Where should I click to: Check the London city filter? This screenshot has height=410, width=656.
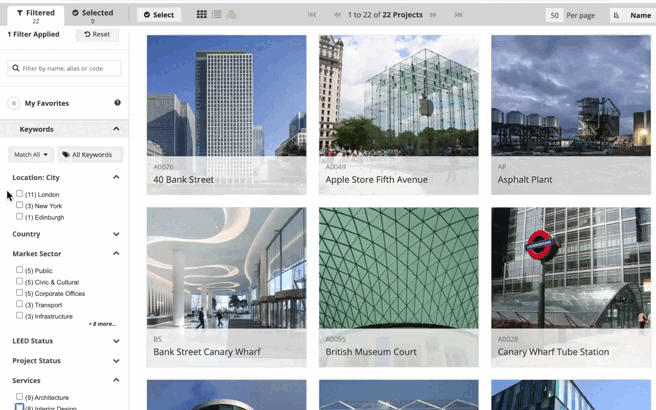pos(19,194)
